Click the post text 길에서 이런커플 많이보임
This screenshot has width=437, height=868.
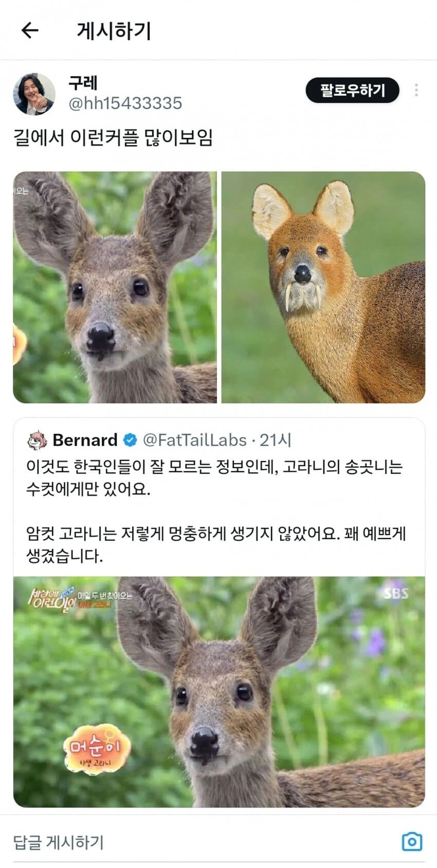113,138
